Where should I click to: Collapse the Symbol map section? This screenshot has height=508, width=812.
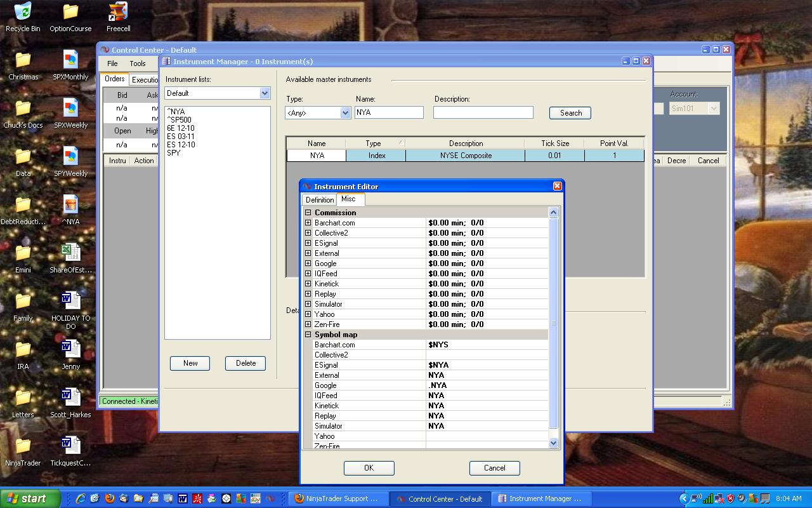click(308, 335)
